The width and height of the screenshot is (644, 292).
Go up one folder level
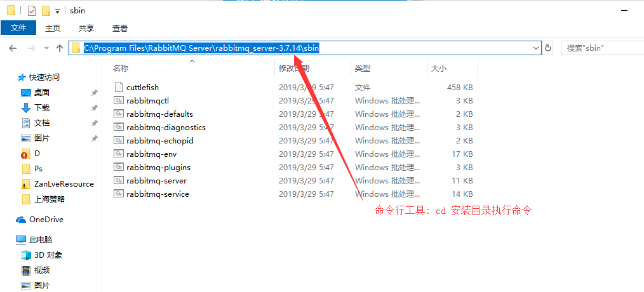(x=60, y=48)
